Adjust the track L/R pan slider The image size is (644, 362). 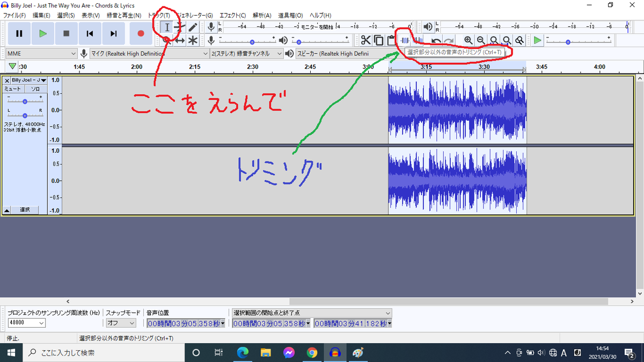click(x=25, y=115)
